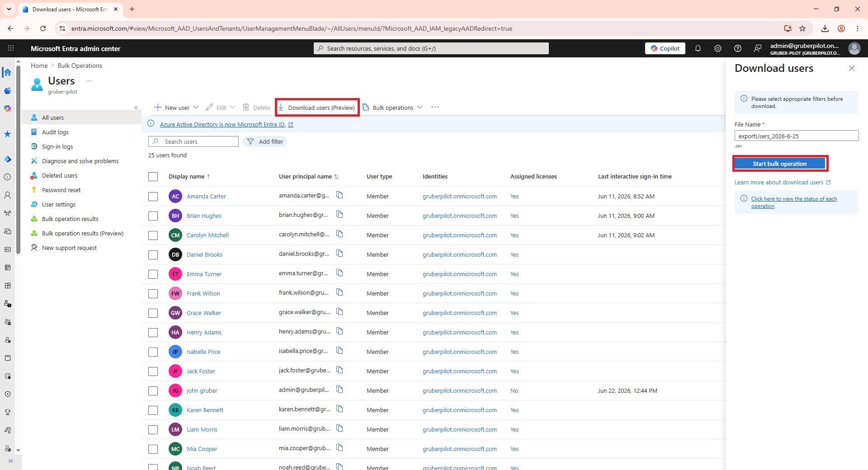
Task: Click the Copilot button
Action: [x=665, y=48]
